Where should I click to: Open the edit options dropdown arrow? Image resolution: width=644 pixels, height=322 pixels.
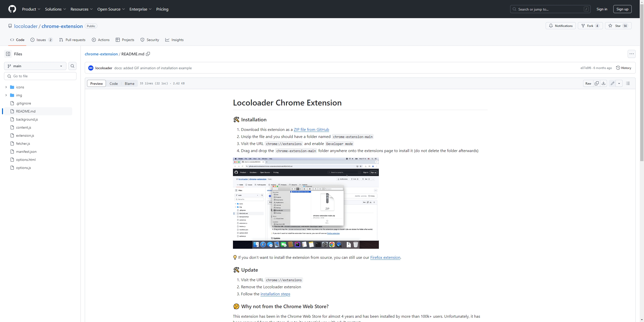[619, 83]
